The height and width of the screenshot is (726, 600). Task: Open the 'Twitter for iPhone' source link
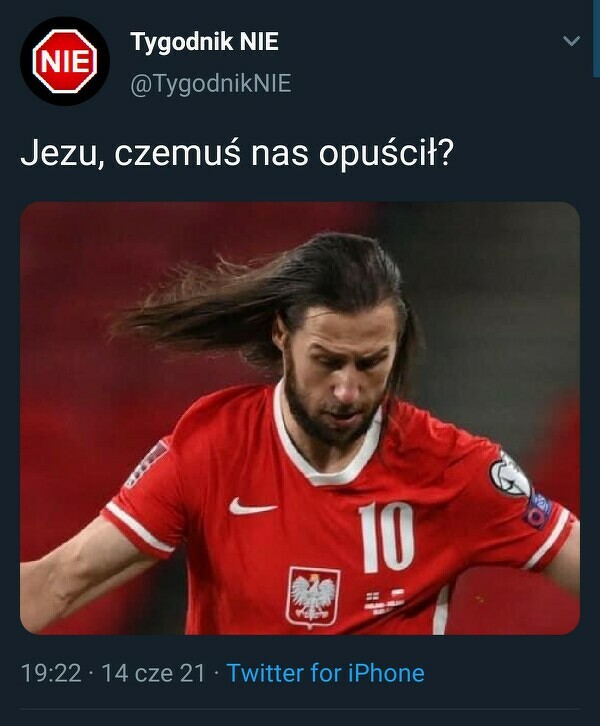[325, 673]
